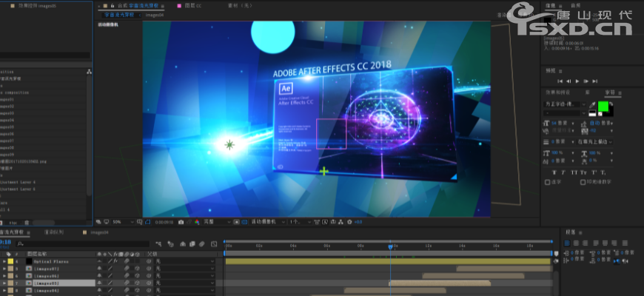Open the viewer magnification 50% dropdown
This screenshot has height=296, width=644.
tap(123, 222)
